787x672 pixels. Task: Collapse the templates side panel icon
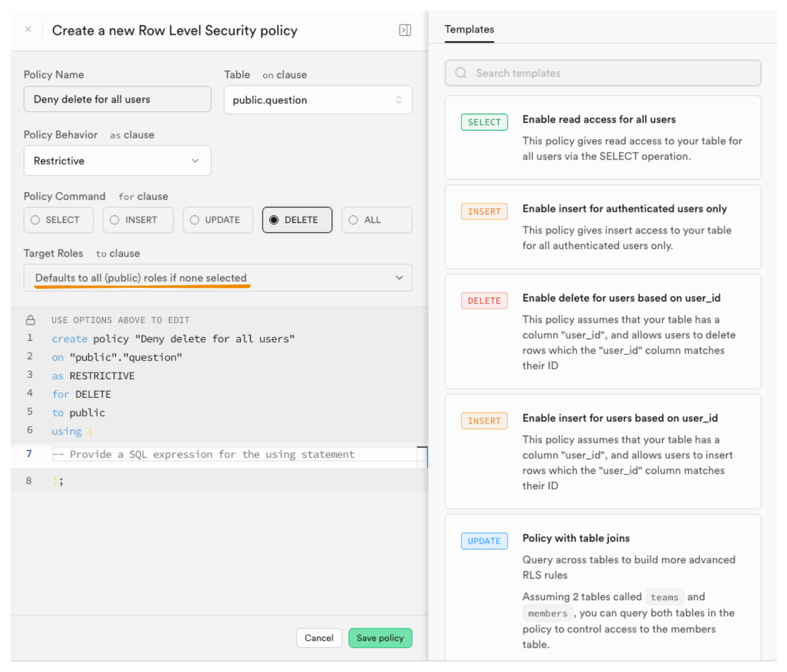405,30
